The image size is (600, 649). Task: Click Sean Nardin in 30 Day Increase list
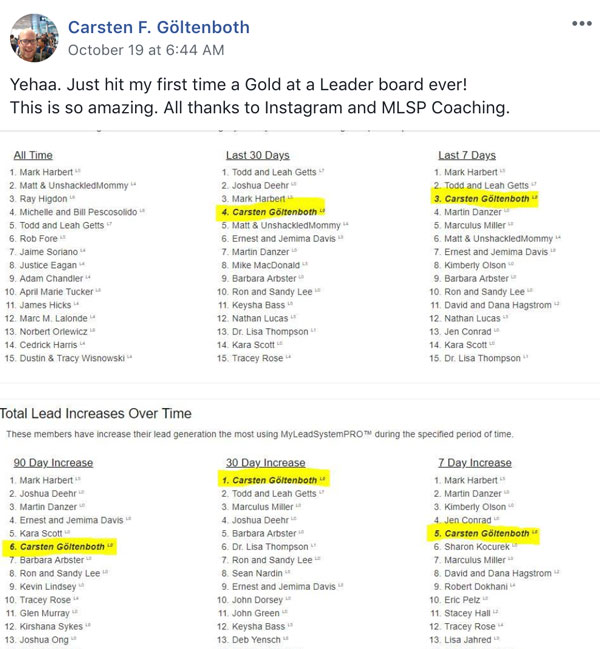[257, 573]
